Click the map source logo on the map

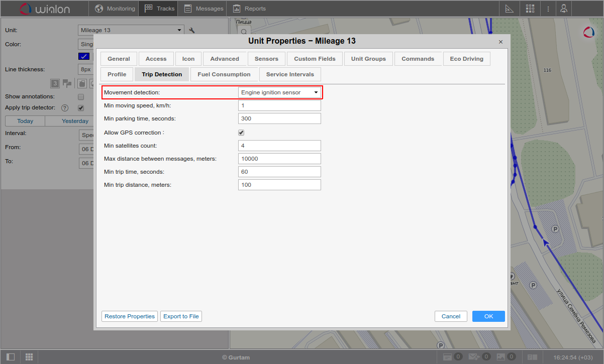(589, 32)
